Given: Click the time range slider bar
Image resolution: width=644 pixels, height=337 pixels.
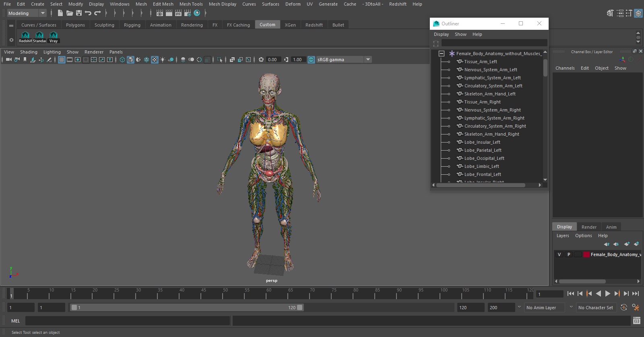Looking at the screenshot, I should point(187,308).
